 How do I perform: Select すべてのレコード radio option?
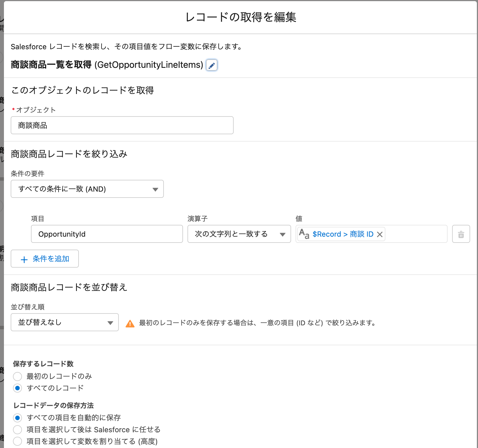point(17,388)
